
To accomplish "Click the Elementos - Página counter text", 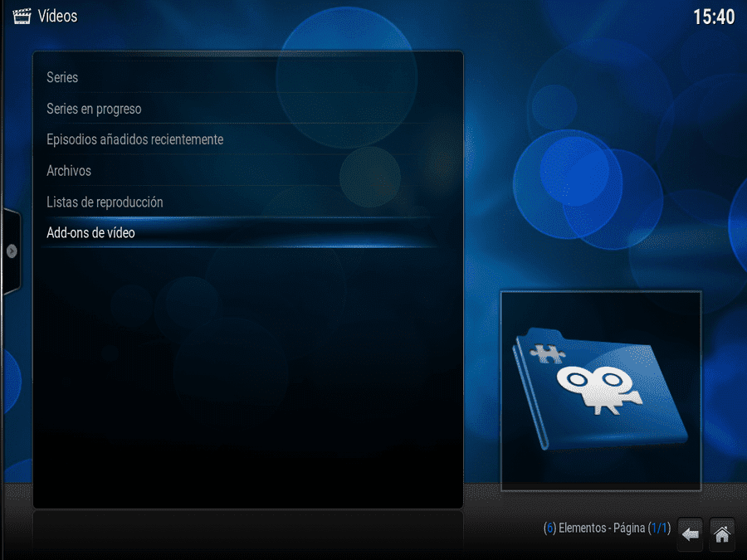I will point(607,528).
